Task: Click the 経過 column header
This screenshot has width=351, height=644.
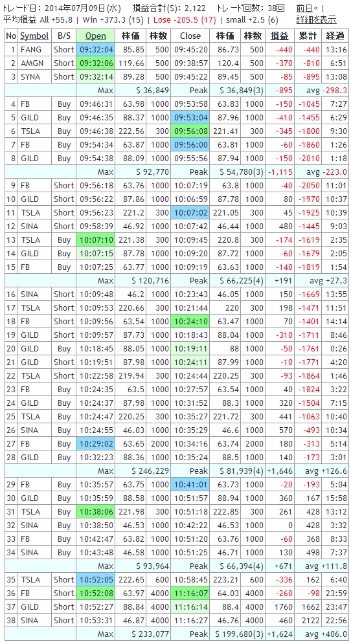Action: click(334, 36)
